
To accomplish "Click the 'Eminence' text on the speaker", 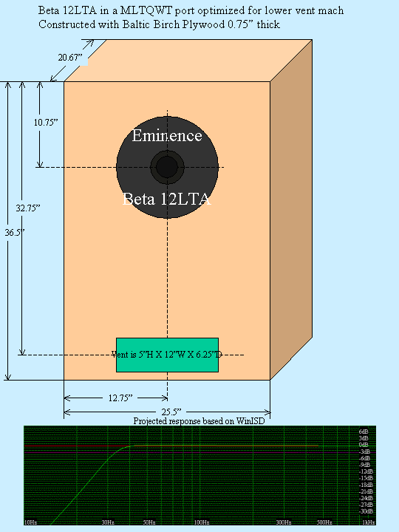I will pyautogui.click(x=167, y=135).
